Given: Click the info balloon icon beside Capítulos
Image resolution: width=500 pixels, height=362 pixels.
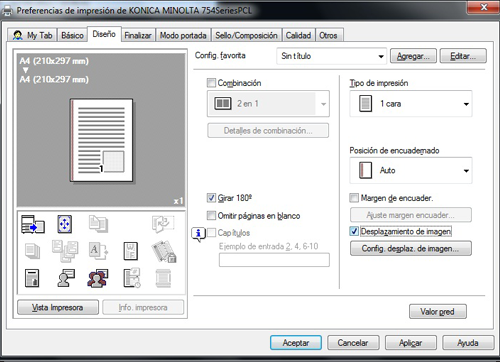Looking at the screenshot, I should tap(198, 234).
